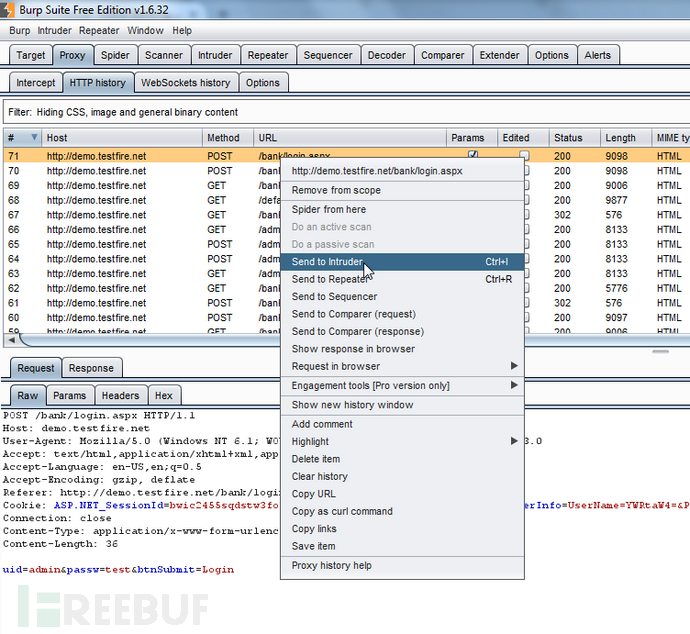
Task: Open the Help menu
Action: click(x=182, y=30)
